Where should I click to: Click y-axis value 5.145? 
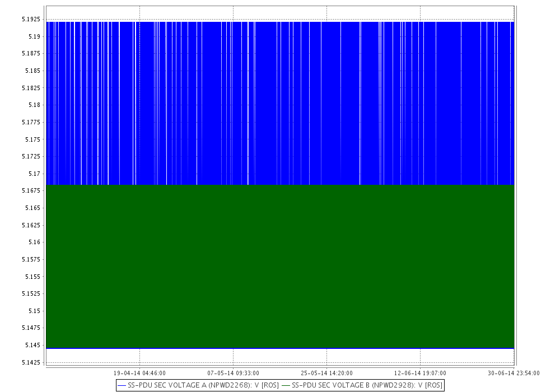click(33, 345)
